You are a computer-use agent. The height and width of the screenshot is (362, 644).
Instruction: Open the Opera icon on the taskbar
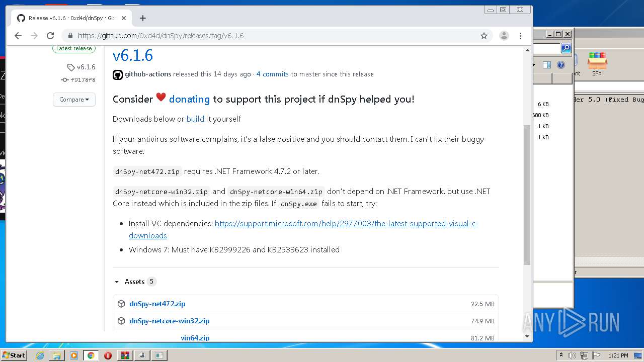pyautogui.click(x=108, y=355)
